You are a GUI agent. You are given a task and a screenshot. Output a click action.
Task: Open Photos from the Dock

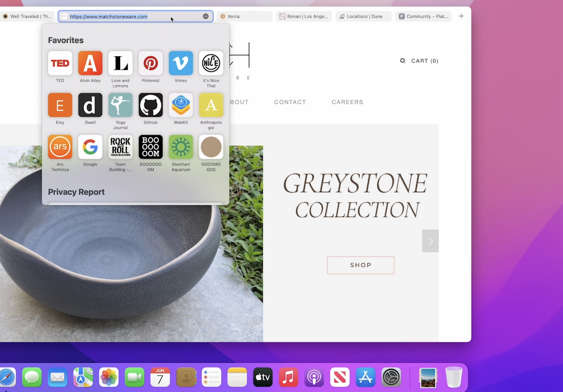tap(109, 377)
